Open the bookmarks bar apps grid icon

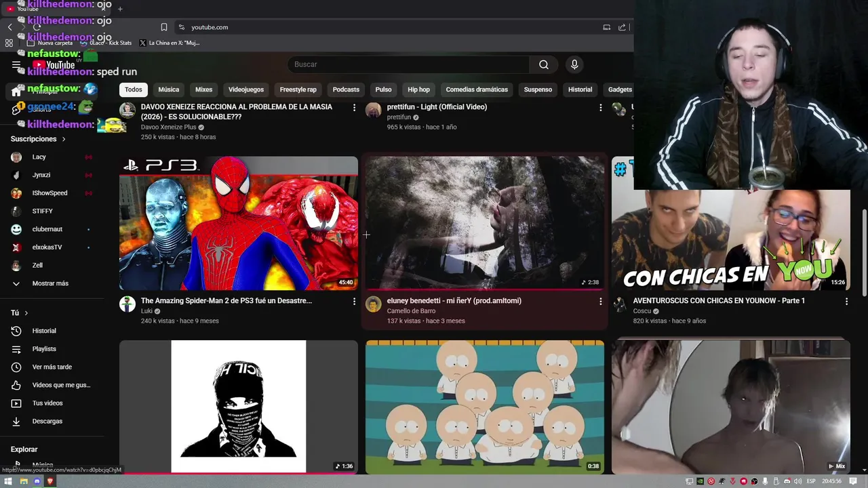tap(9, 43)
